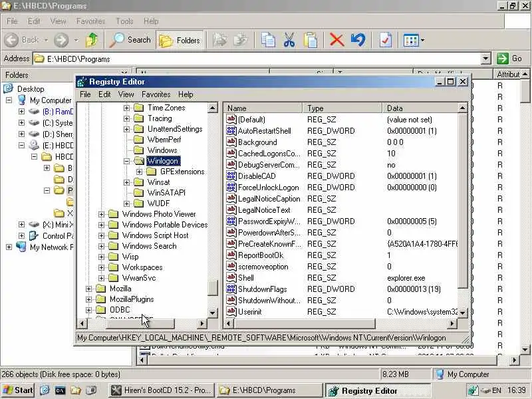532x399 pixels.
Task: Click the Background string value icon
Action: point(231,142)
